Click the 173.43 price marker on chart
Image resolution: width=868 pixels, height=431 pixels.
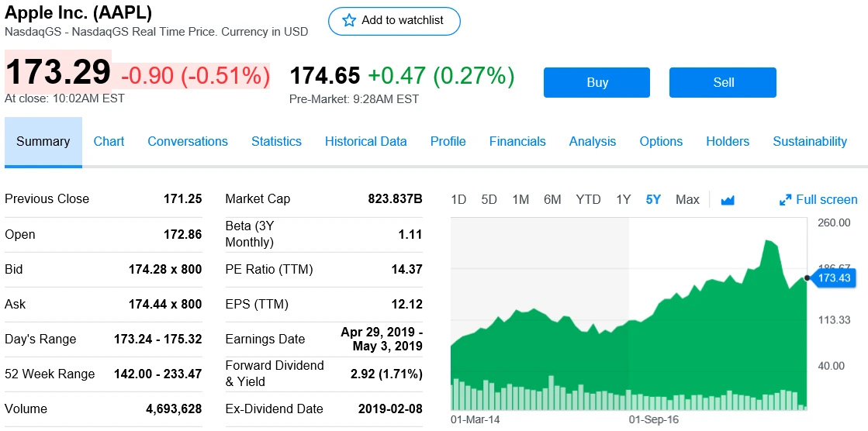point(834,278)
